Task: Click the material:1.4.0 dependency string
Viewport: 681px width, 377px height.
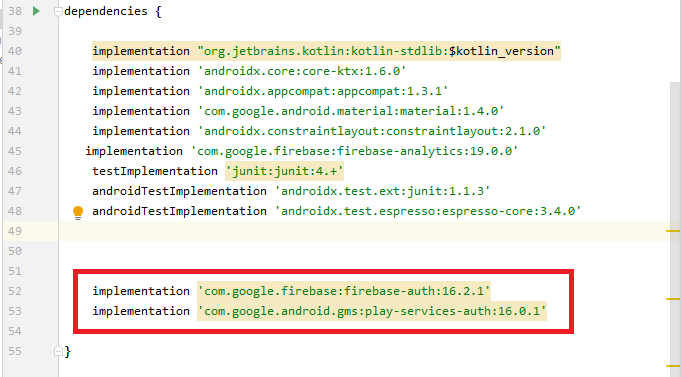Action: click(x=351, y=111)
